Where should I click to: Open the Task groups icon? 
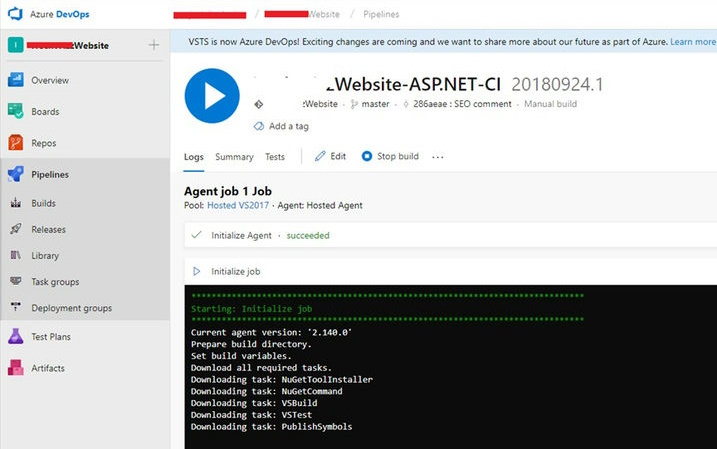point(16,281)
